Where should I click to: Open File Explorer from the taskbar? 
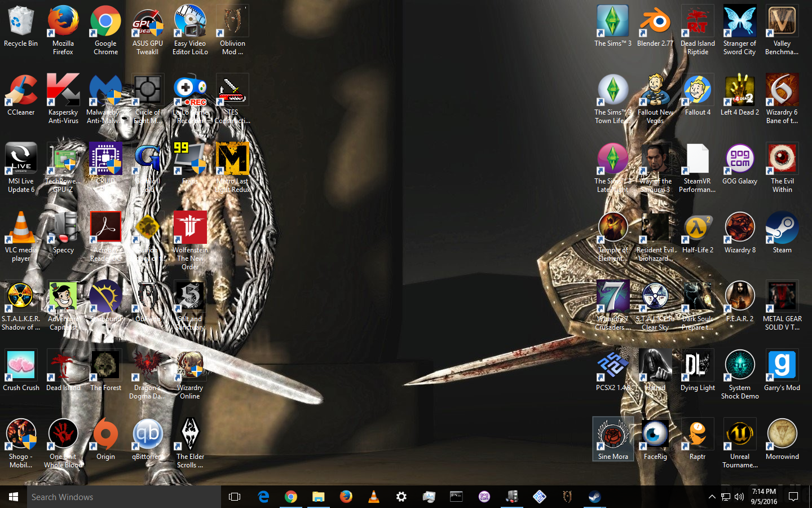click(x=318, y=497)
